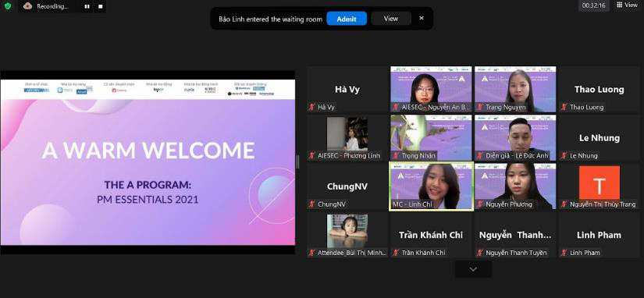Click the divider handle beside shared slide

(297, 161)
